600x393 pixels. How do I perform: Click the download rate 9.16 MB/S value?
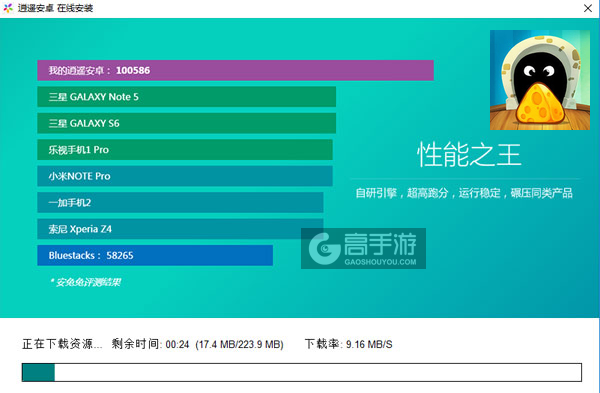pyautogui.click(x=369, y=344)
